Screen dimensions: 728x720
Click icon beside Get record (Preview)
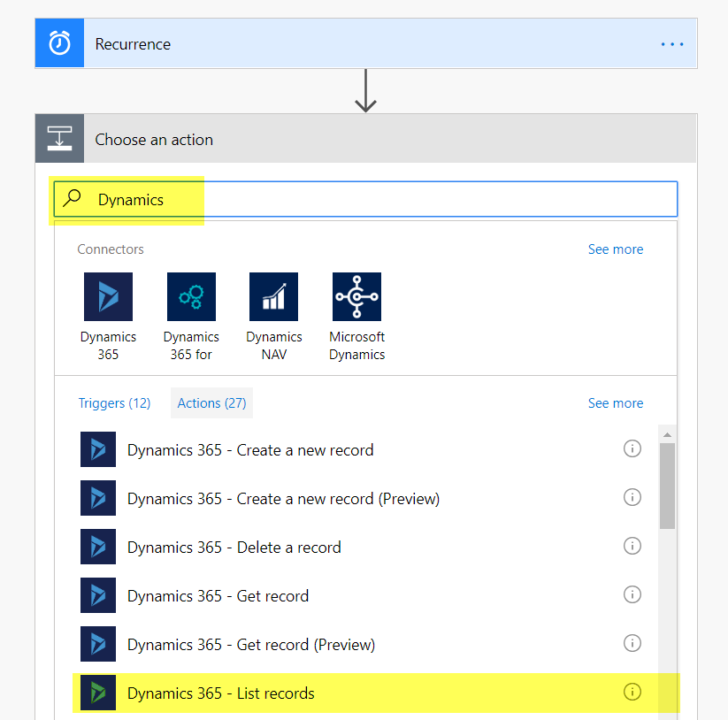(x=98, y=644)
